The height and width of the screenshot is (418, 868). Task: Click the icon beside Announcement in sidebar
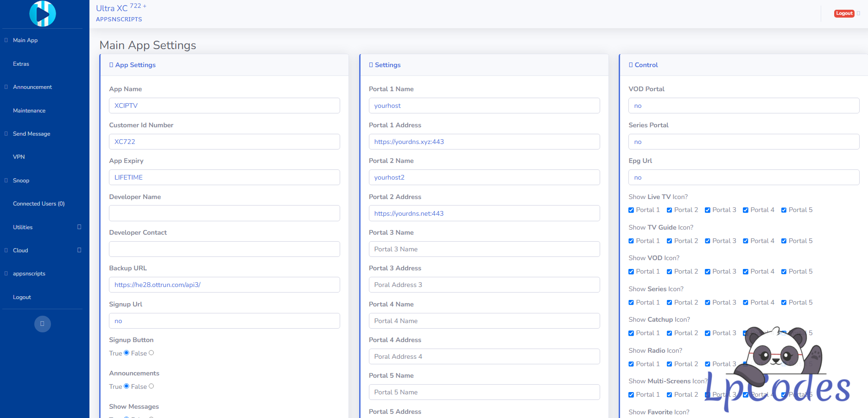point(6,87)
